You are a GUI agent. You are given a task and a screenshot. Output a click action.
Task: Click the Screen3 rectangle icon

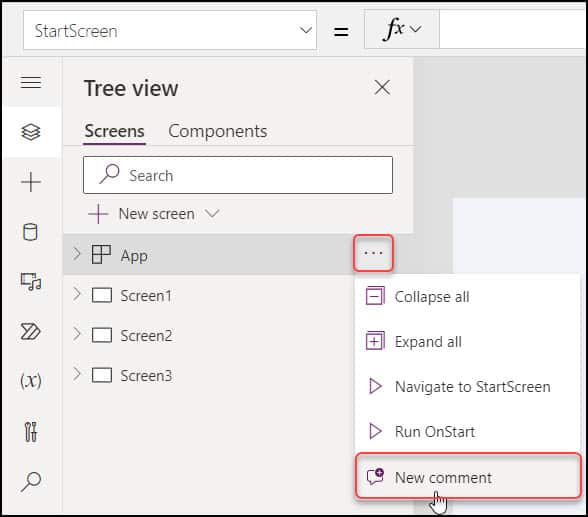[102, 375]
